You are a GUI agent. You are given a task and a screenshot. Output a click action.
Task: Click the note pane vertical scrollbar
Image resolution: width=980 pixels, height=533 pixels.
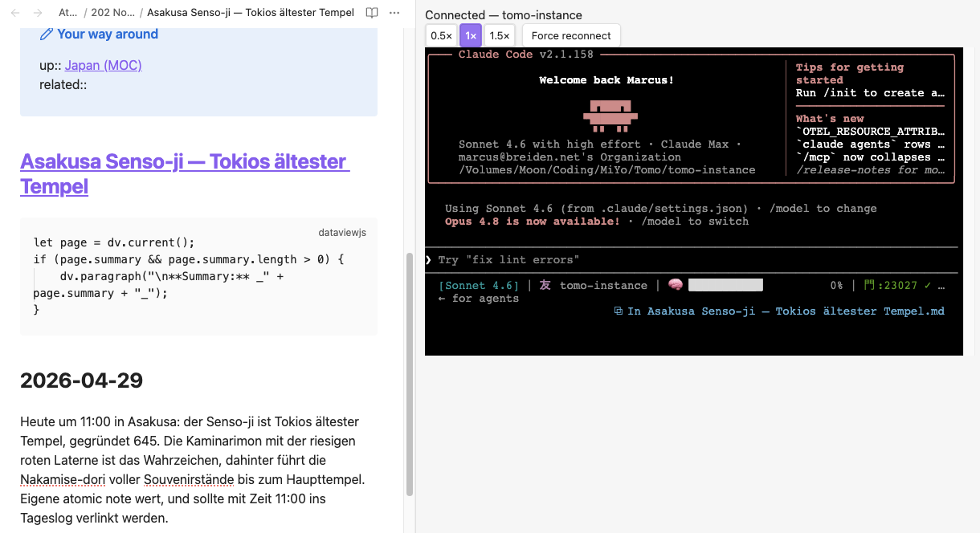coord(410,374)
